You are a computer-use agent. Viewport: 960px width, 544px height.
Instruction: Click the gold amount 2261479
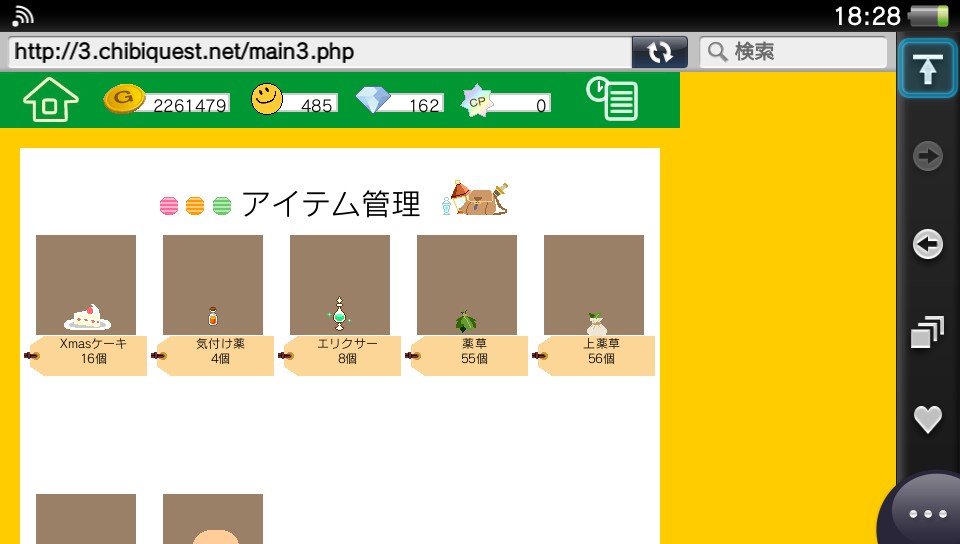coord(190,105)
